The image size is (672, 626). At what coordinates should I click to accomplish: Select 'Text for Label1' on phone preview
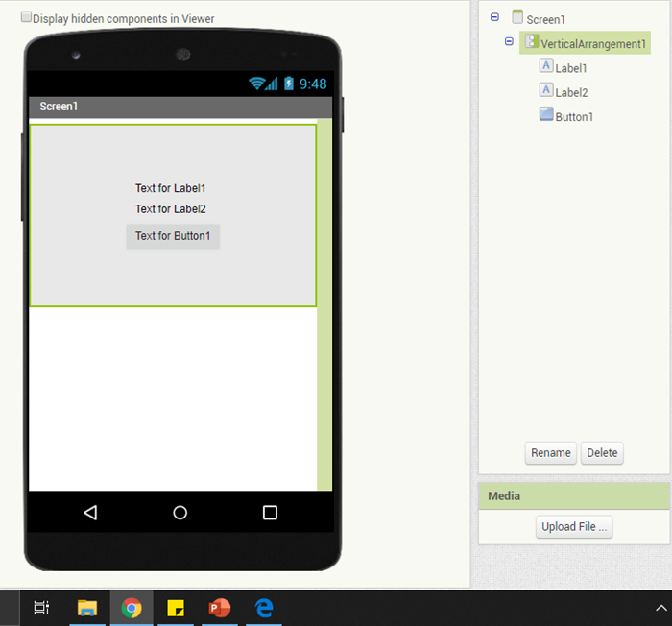pos(171,188)
